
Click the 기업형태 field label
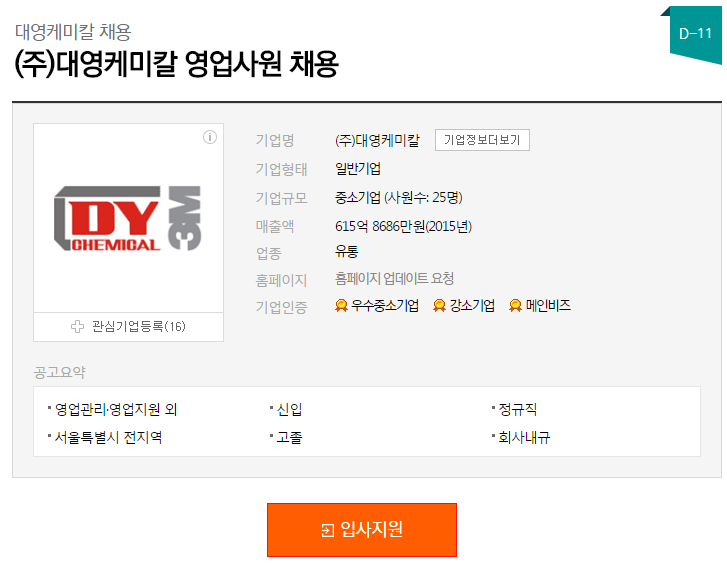click(x=281, y=169)
